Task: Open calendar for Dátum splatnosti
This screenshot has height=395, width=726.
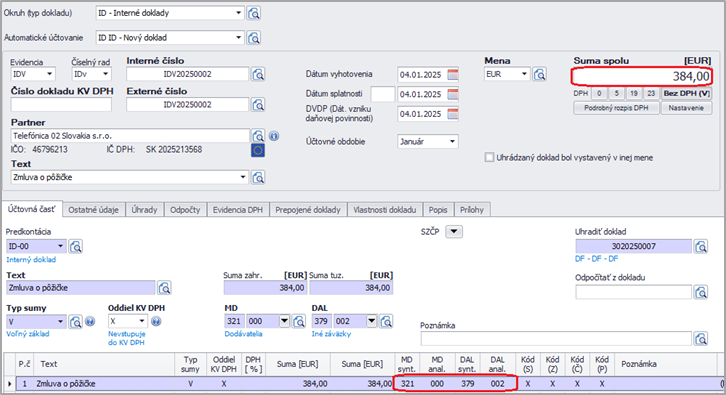Action: (x=453, y=94)
